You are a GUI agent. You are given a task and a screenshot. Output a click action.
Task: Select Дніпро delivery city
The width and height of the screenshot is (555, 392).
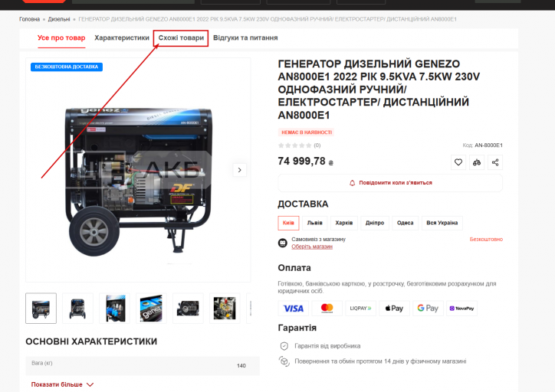(x=375, y=223)
